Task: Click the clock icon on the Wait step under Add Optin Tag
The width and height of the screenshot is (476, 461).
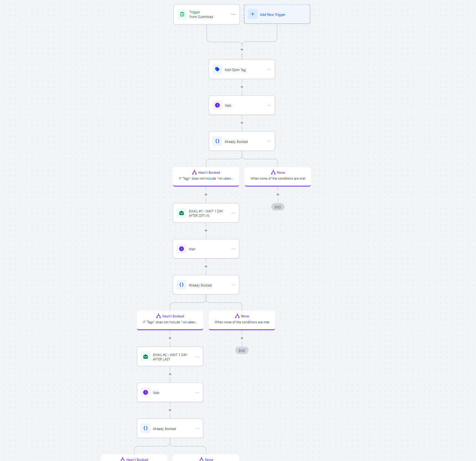Action: 217,105
